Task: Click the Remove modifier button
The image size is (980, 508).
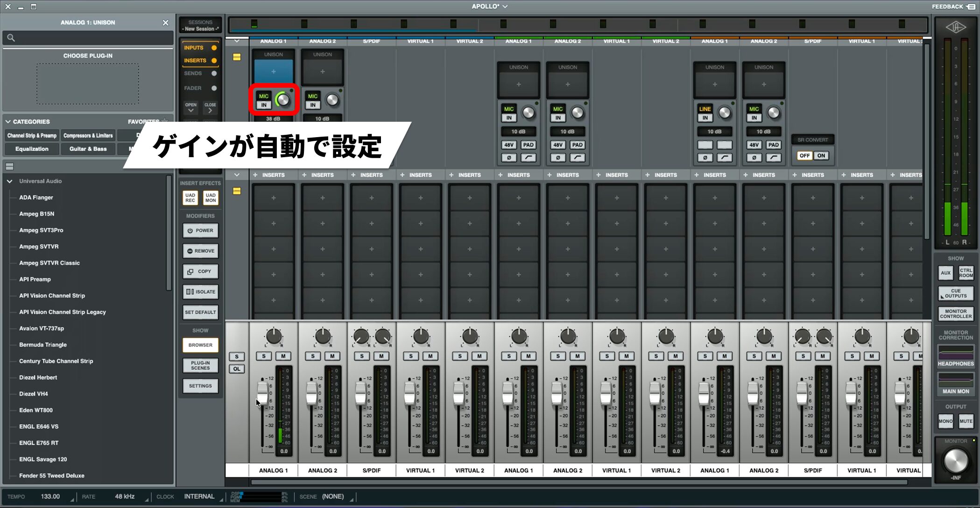Action: tap(200, 251)
